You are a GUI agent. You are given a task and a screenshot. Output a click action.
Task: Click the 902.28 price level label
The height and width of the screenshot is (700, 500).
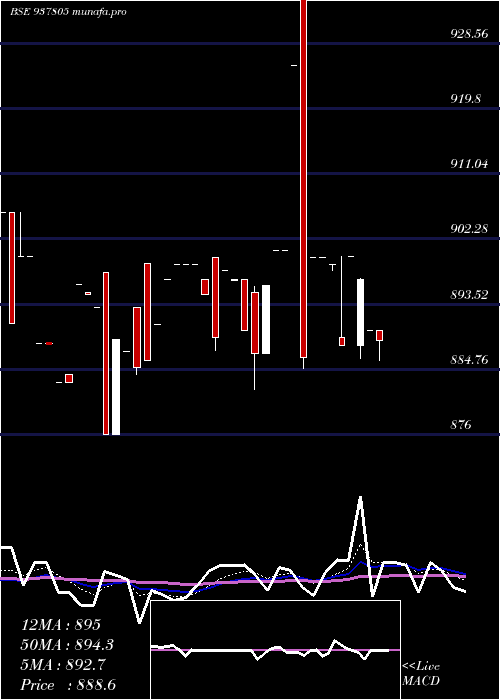(x=469, y=229)
